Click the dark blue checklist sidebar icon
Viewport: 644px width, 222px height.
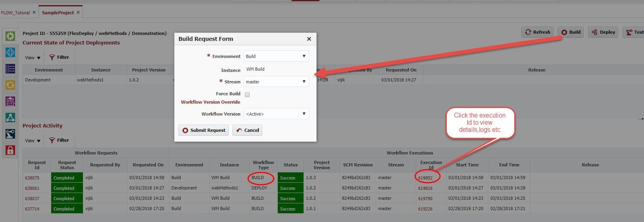tap(10, 69)
